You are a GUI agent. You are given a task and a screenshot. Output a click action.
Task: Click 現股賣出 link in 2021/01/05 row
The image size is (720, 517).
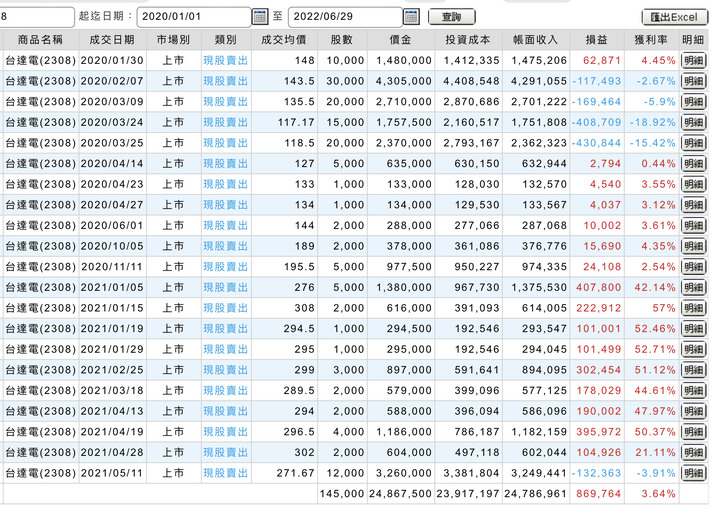[225, 288]
